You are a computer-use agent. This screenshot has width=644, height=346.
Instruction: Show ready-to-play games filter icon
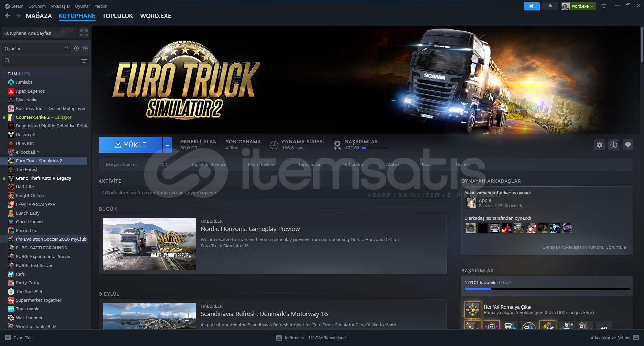pos(85,48)
